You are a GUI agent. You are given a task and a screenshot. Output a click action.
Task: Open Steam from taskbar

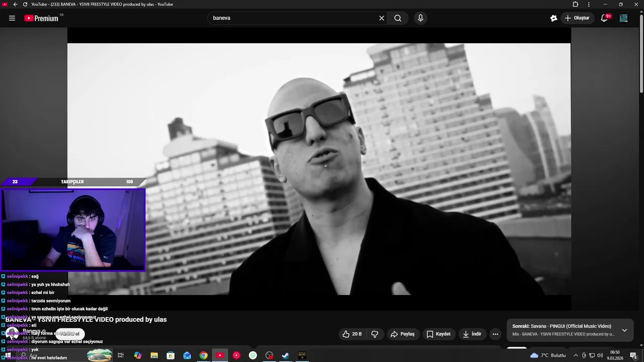(285, 355)
